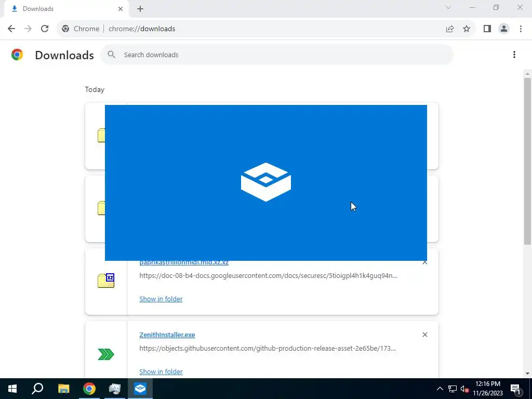Click the Windows Sandbox splash logo
Screen dimensions: 532x399
click(x=266, y=182)
